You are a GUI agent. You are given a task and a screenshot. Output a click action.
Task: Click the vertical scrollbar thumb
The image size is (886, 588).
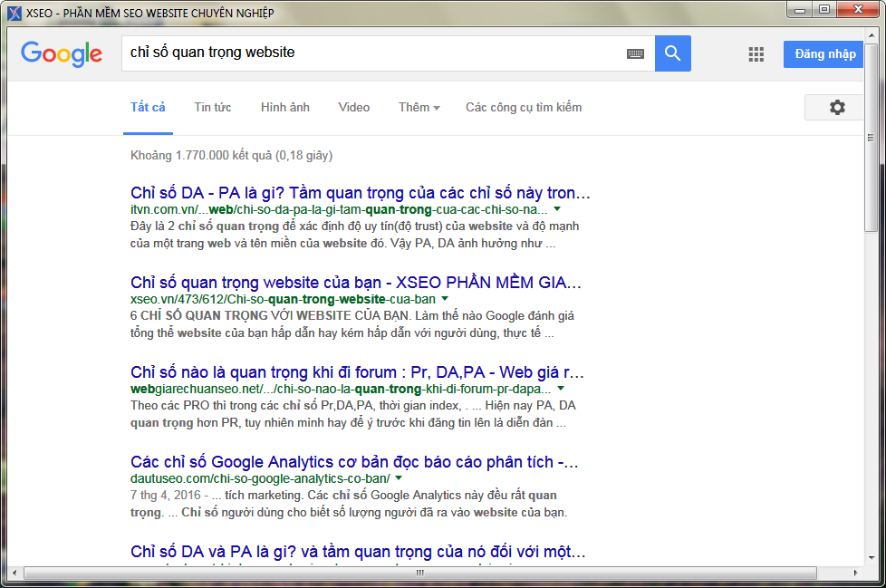pyautogui.click(x=871, y=137)
